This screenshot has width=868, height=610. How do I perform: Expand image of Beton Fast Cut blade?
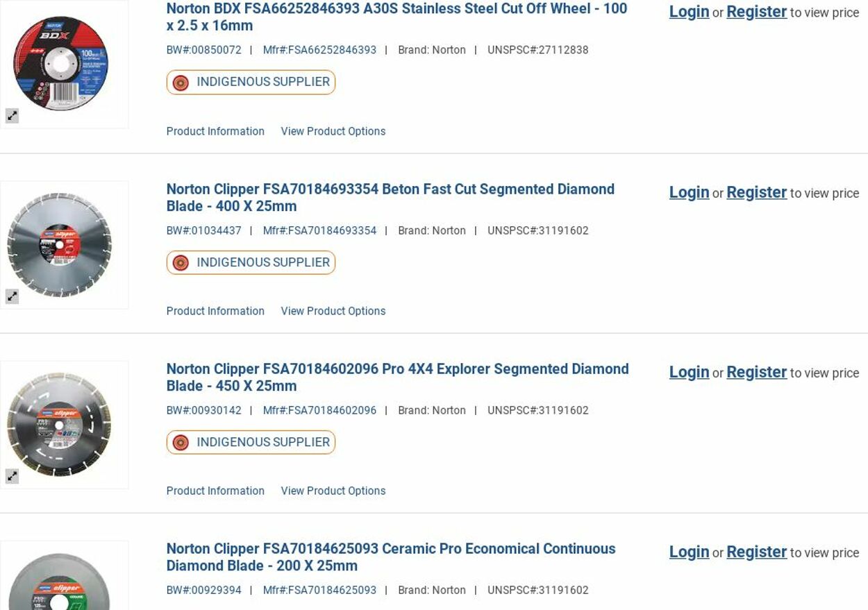pos(12,297)
